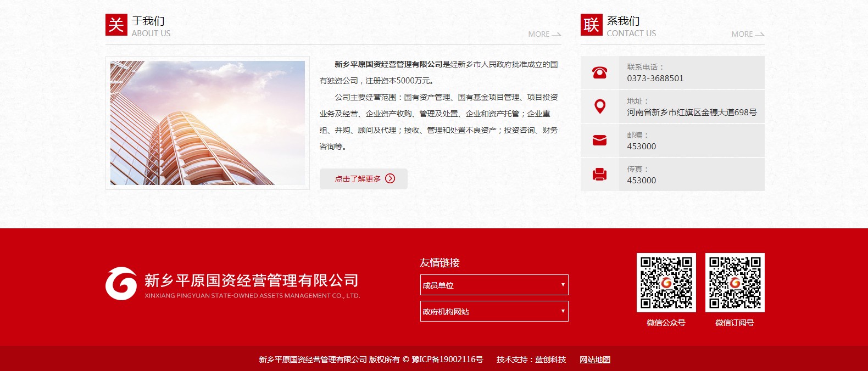This screenshot has width=868, height=371.
Task: Open MORE link in Contact Us section
Action: pos(748,34)
